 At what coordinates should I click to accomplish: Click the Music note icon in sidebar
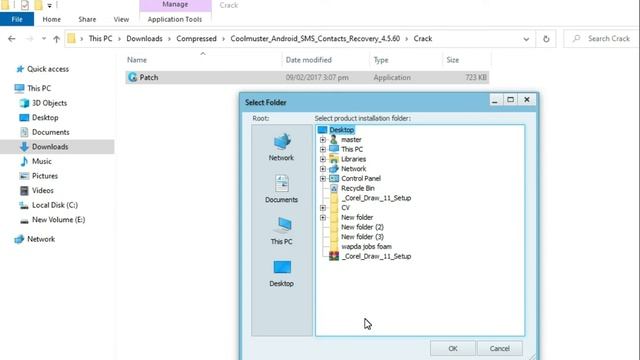[x=24, y=161]
